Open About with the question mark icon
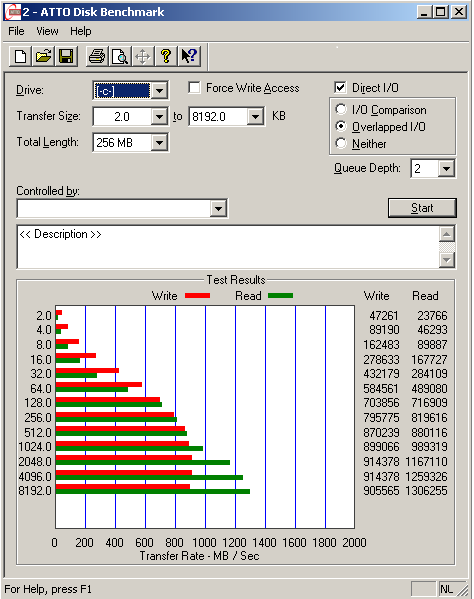This screenshot has width=474, height=599. [165, 57]
